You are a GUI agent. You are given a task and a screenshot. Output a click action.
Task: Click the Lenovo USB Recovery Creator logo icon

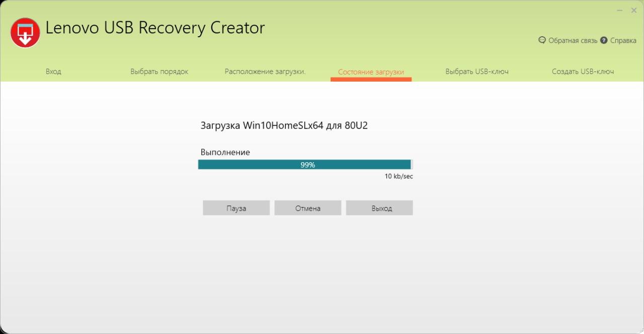coord(25,33)
